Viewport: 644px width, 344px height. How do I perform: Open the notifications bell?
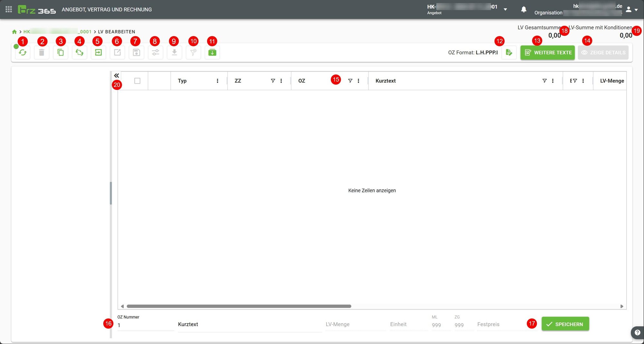(x=524, y=9)
